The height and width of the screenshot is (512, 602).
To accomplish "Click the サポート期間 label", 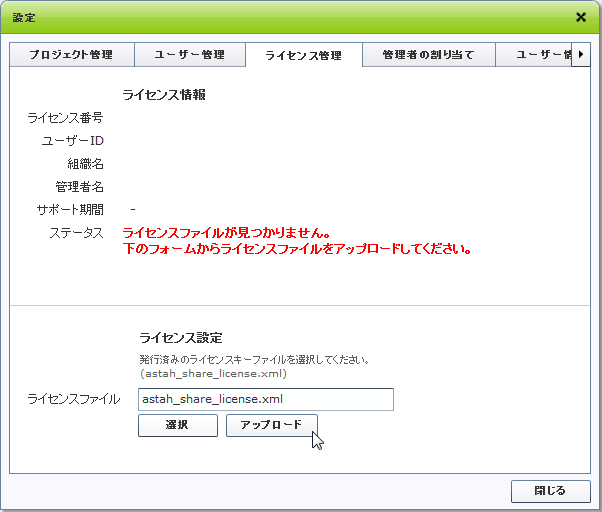I will [x=70, y=210].
